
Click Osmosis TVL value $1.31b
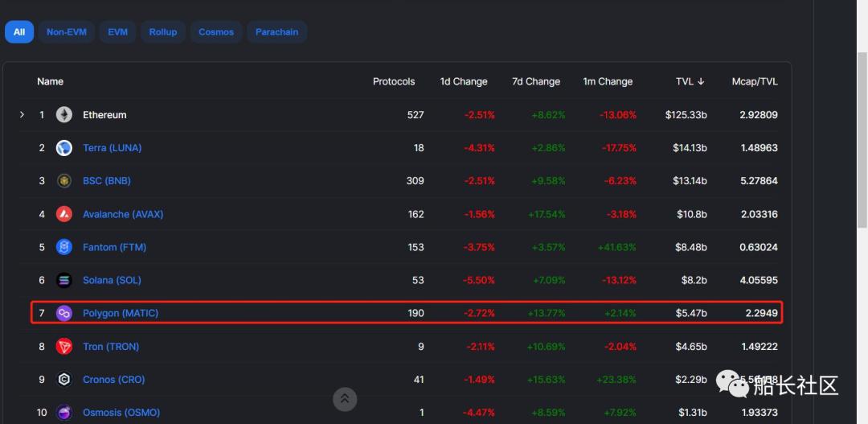[693, 413]
